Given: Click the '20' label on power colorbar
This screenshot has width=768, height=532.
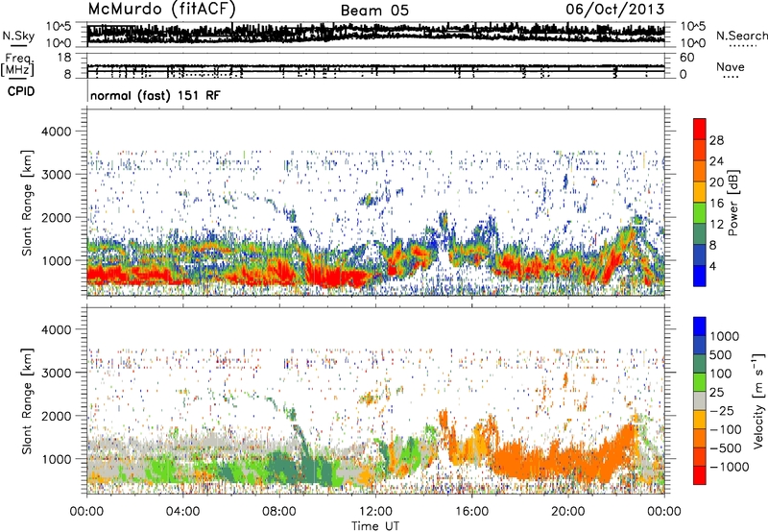Looking at the screenshot, I should (x=716, y=182).
